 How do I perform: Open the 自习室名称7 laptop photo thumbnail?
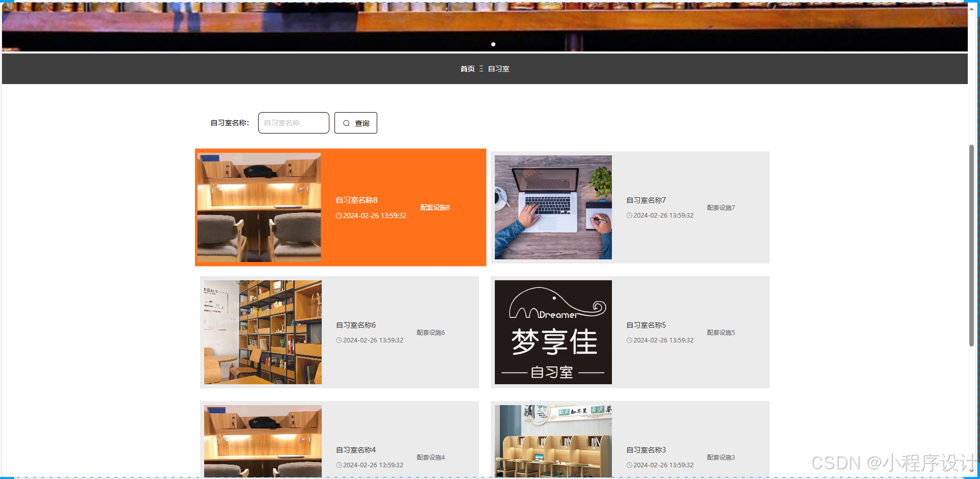[553, 207]
